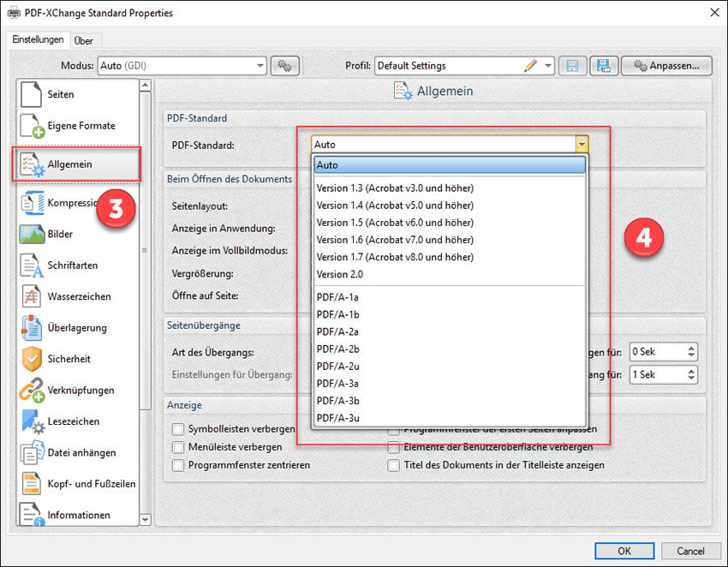The height and width of the screenshot is (567, 728).
Task: Select Version 1.5 (Acrobat v6.0 und höher)
Action: click(x=450, y=223)
